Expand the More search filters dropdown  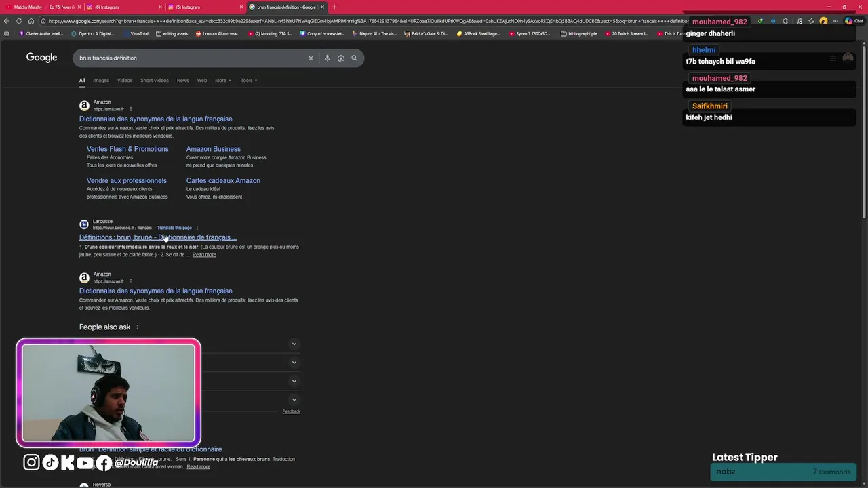point(223,81)
